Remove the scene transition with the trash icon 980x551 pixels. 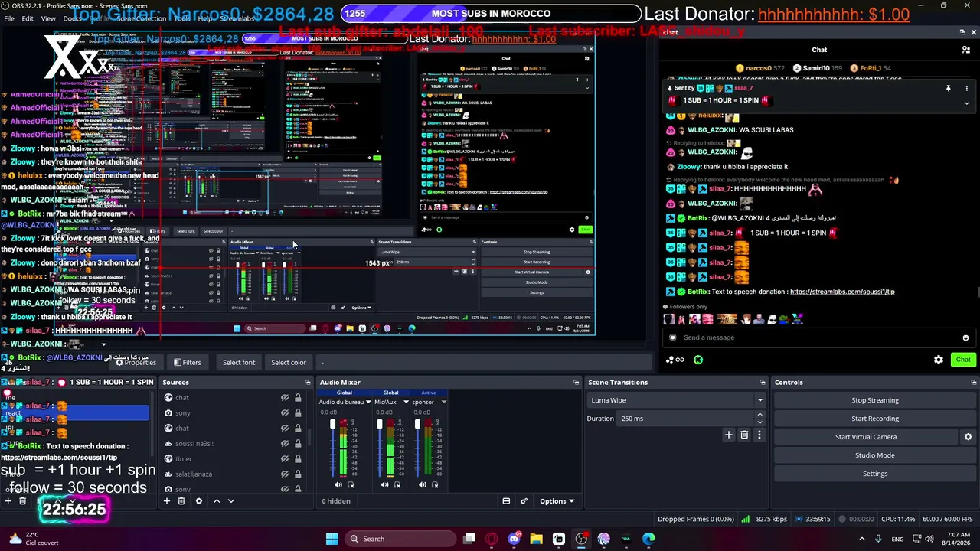(744, 435)
